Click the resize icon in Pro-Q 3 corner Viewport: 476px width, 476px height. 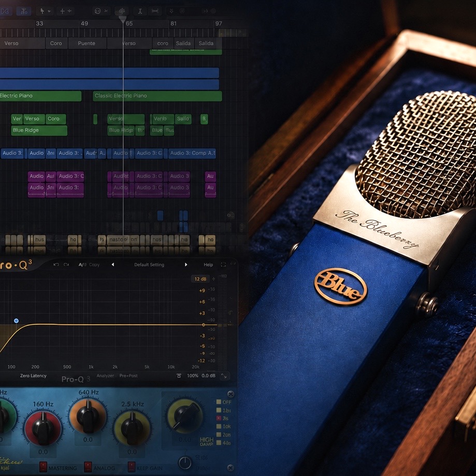[x=224, y=376]
